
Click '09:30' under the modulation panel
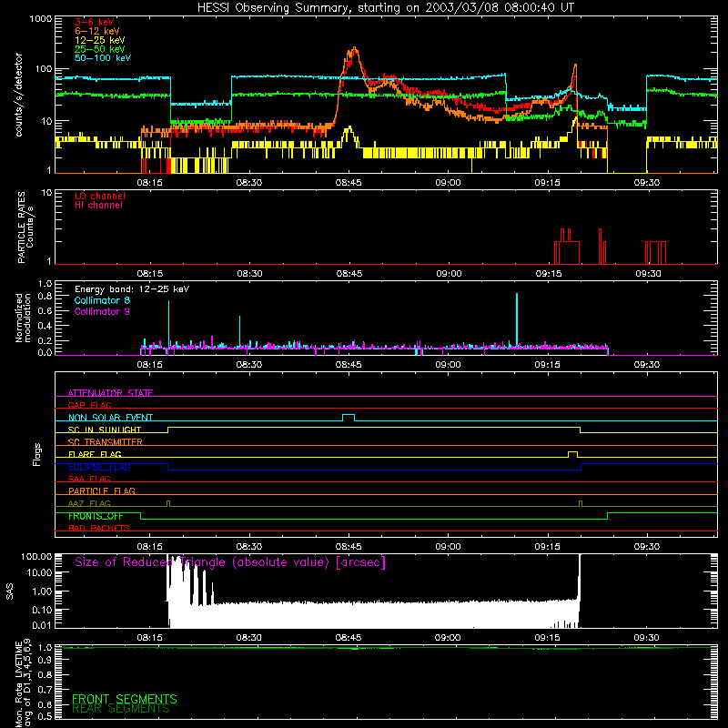pyautogui.click(x=647, y=365)
